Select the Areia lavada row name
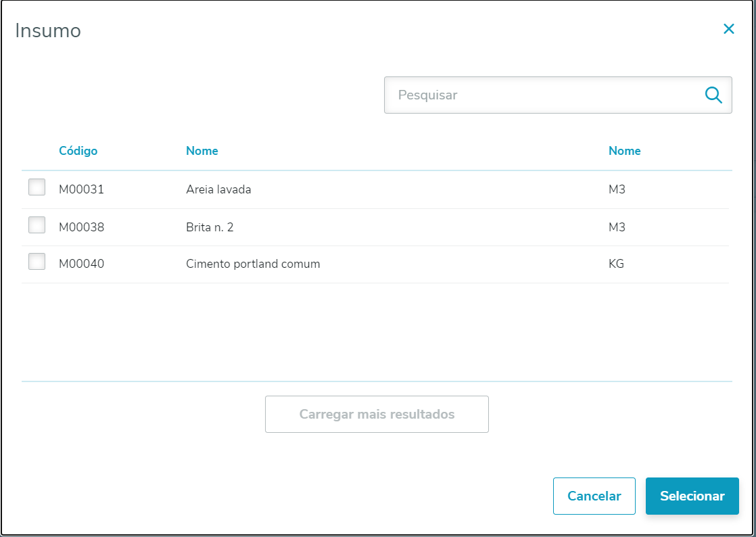This screenshot has width=756, height=537. tap(218, 189)
